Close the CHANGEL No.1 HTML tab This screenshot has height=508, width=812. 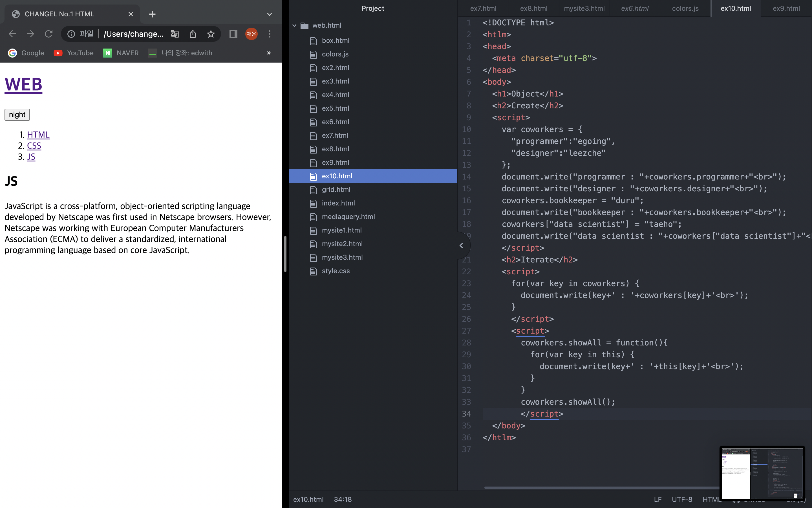tap(131, 14)
